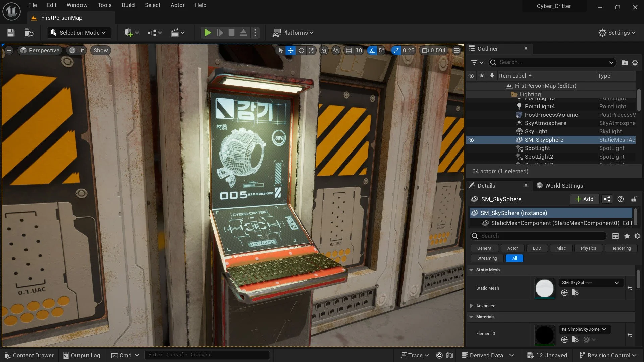The height and width of the screenshot is (362, 644).
Task: Open the Outliner settings gear
Action: tap(635, 62)
